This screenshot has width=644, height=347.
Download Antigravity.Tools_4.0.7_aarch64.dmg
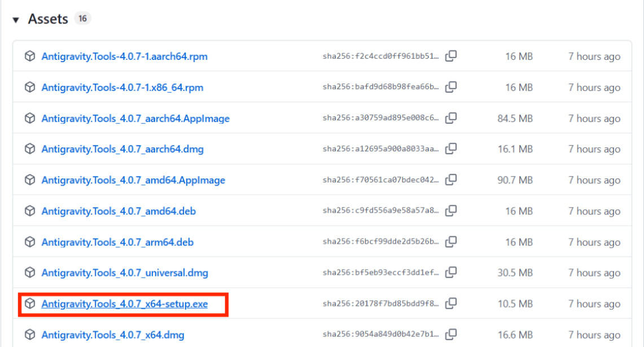[122, 149]
